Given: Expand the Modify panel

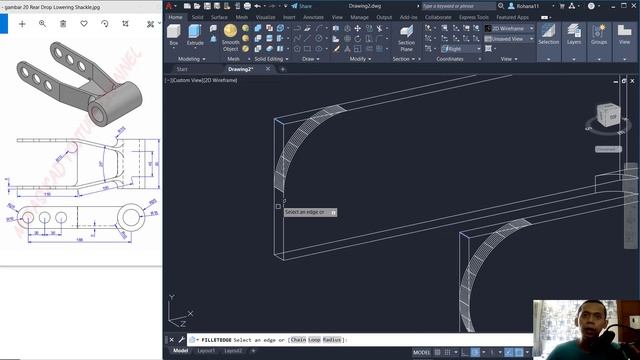Looking at the screenshot, I should coord(360,59).
